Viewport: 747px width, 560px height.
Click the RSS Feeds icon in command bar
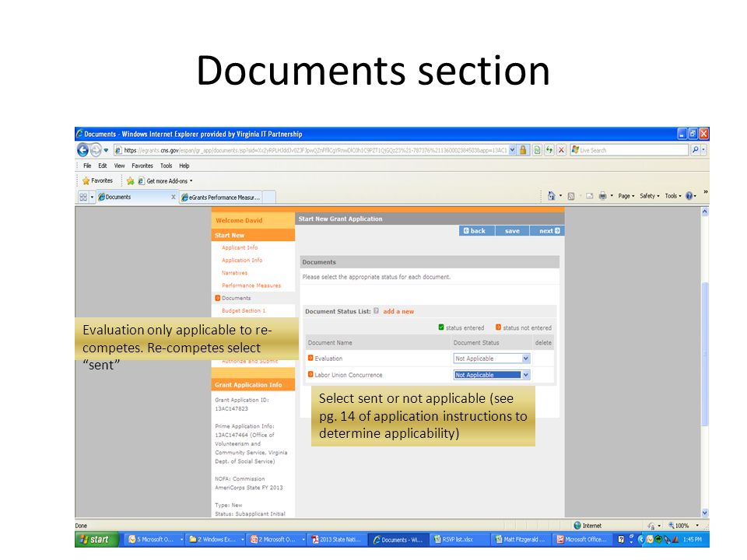click(x=570, y=196)
